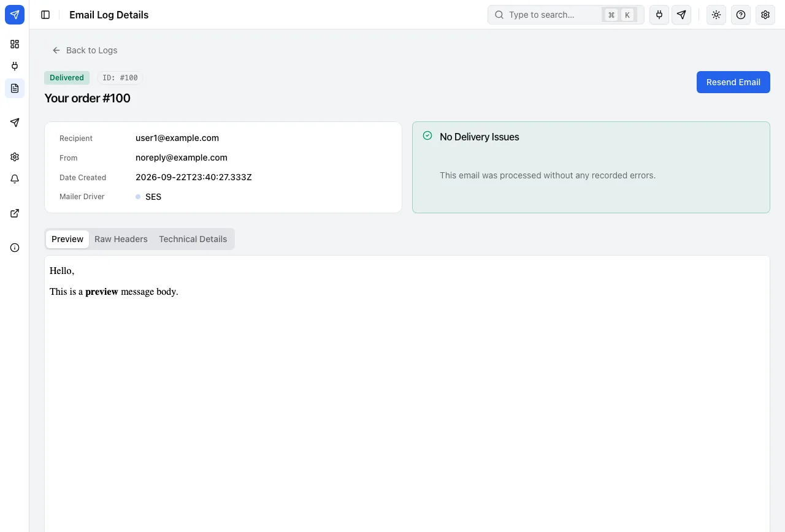
Task: Open the external link icon in sidebar
Action: point(15,213)
